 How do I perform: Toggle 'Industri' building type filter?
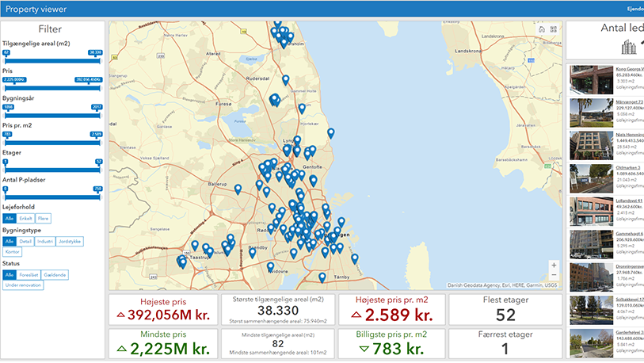click(45, 241)
